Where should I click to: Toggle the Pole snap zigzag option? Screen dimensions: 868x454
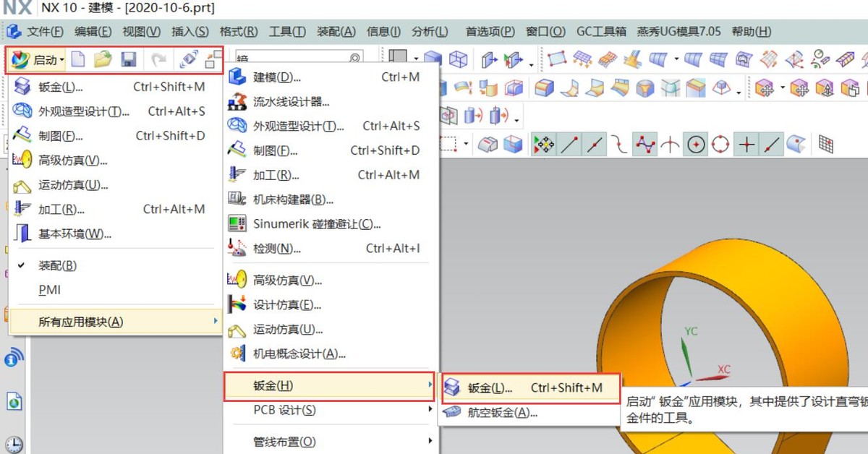pyautogui.click(x=644, y=145)
